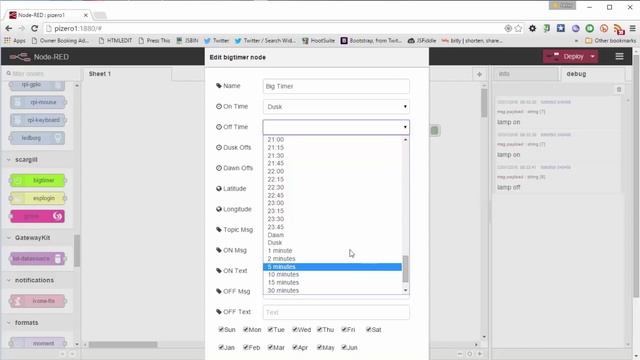Expand the bookmarks bar overflow arrow
The width and height of the screenshot is (640, 360).
pyautogui.click(x=576, y=41)
